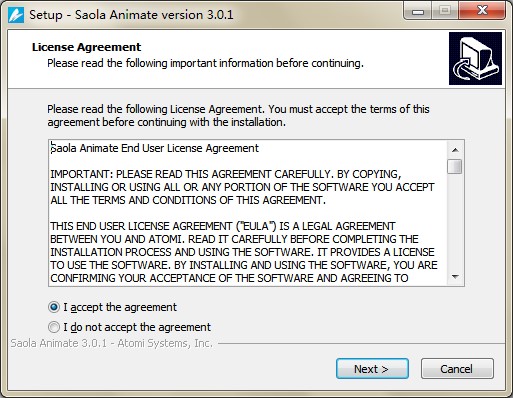Click the installer computer graphic in header
This screenshot has height=398, width=513.
tap(475, 59)
